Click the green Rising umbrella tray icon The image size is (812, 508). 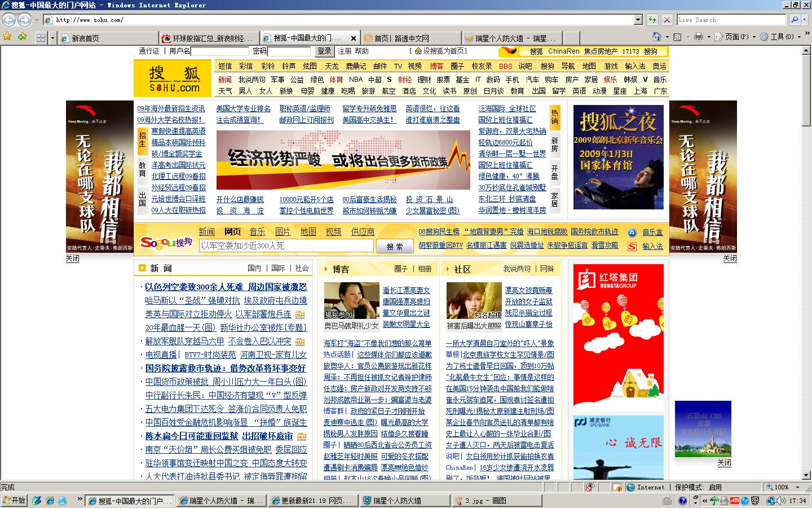click(x=714, y=501)
